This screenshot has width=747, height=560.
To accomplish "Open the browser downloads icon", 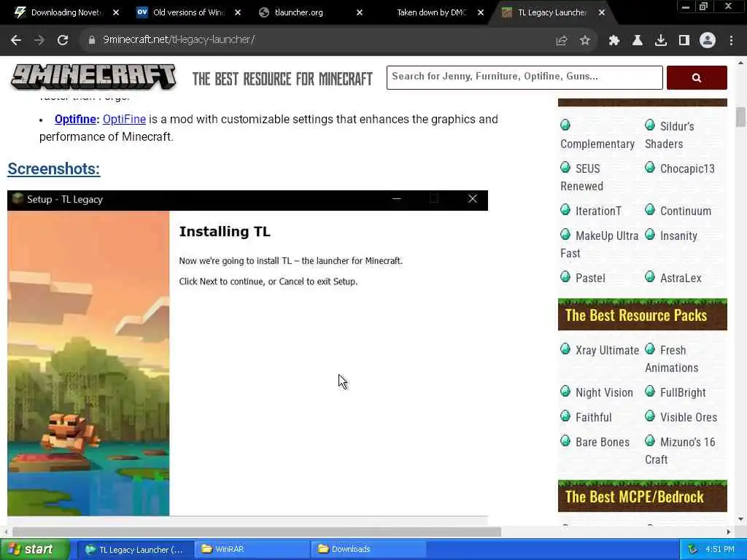I will tap(661, 41).
